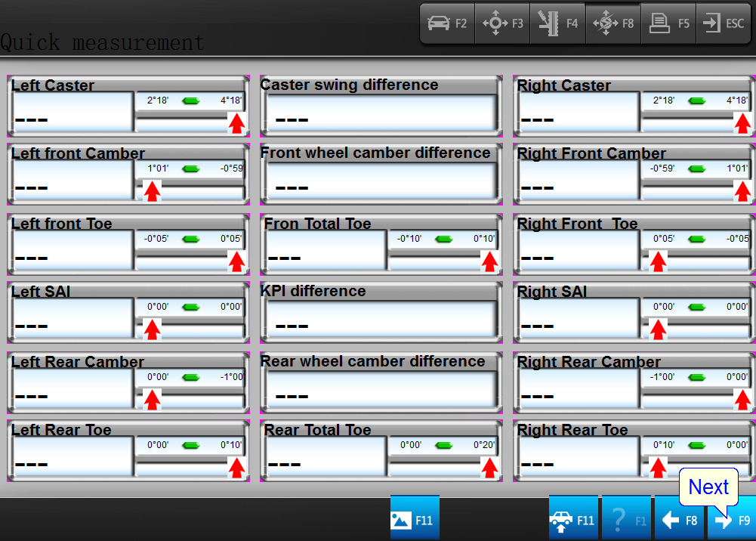This screenshot has width=756, height=541.
Task: Click the quick measurement F8 toolbar icon
Action: click(613, 23)
